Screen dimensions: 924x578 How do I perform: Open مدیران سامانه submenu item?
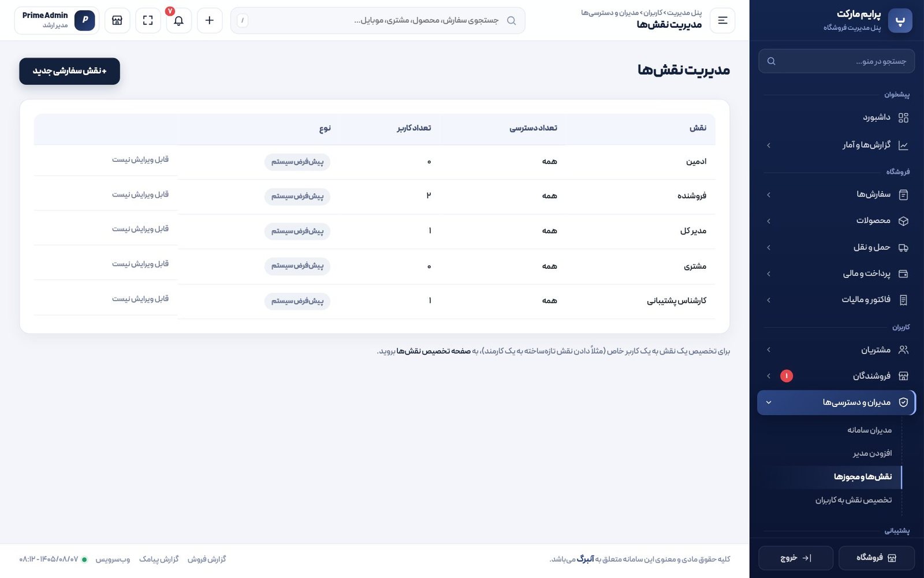coord(869,430)
